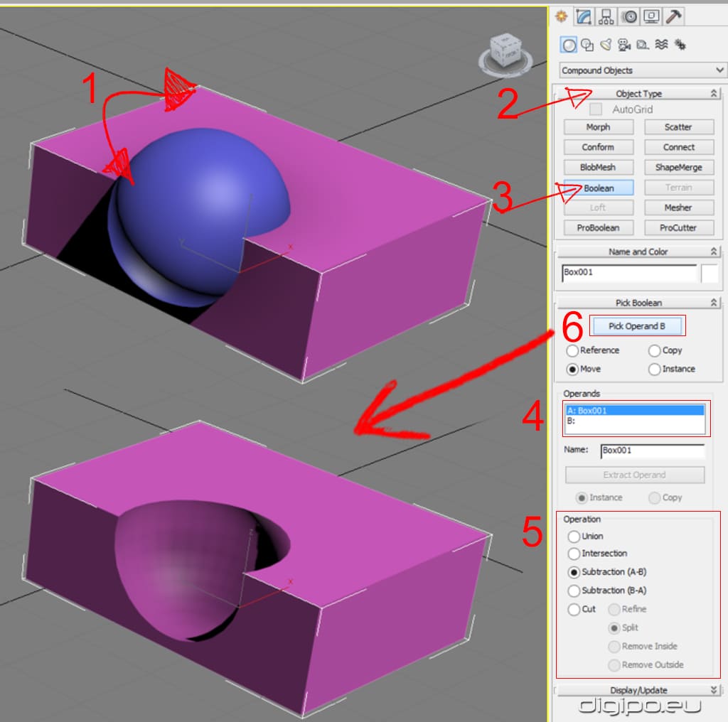Open the object color swatch
The image size is (728, 722).
click(710, 274)
